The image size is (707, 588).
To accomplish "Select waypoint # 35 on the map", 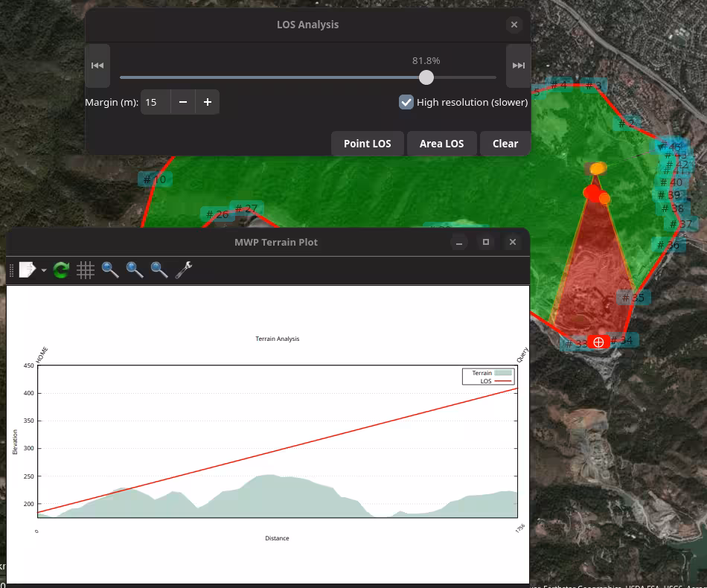I will [x=633, y=298].
